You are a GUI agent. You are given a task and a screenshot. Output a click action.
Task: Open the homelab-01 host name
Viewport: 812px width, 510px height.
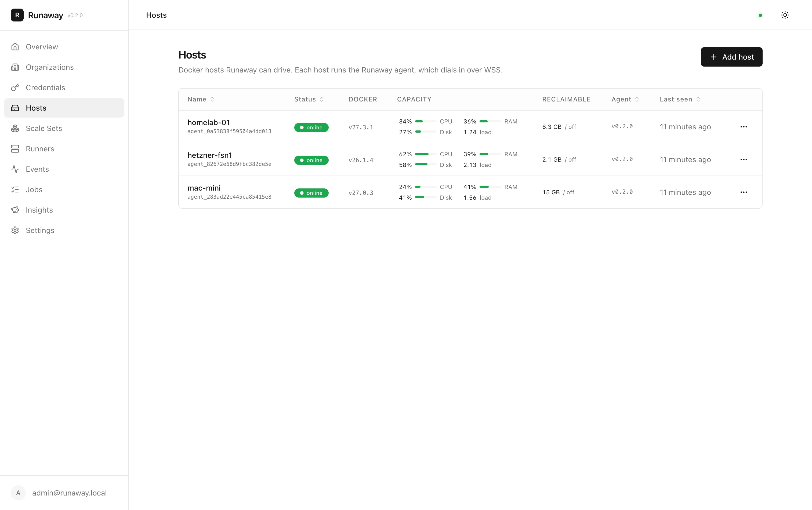pyautogui.click(x=208, y=122)
